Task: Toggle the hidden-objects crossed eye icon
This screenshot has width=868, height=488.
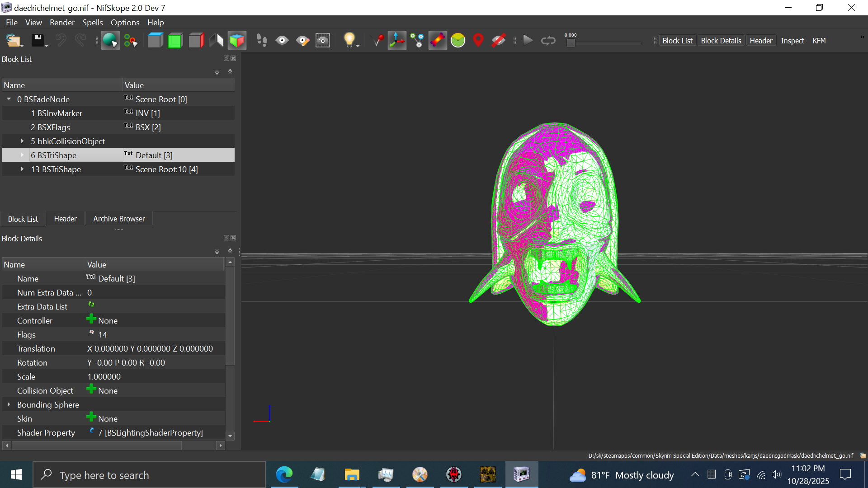Action: (x=498, y=41)
